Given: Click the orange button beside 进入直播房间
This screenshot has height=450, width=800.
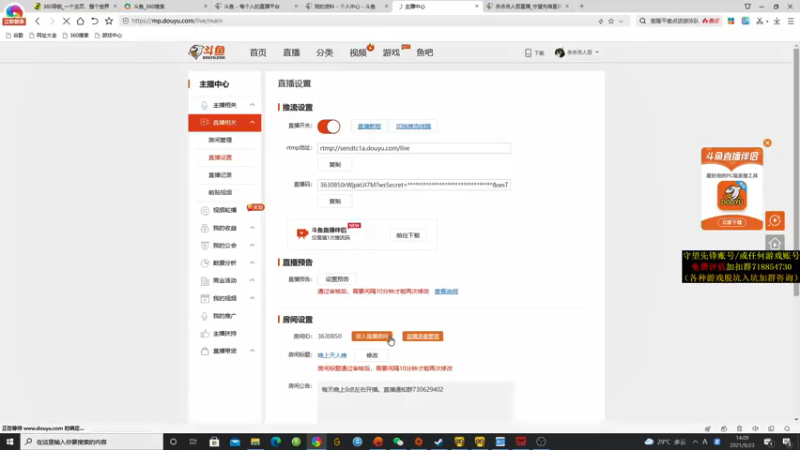Looking at the screenshot, I should point(422,336).
